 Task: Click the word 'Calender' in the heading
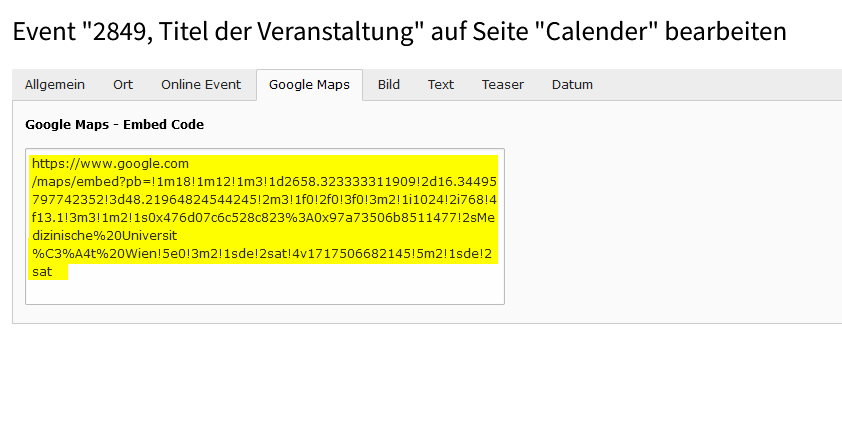(x=601, y=31)
